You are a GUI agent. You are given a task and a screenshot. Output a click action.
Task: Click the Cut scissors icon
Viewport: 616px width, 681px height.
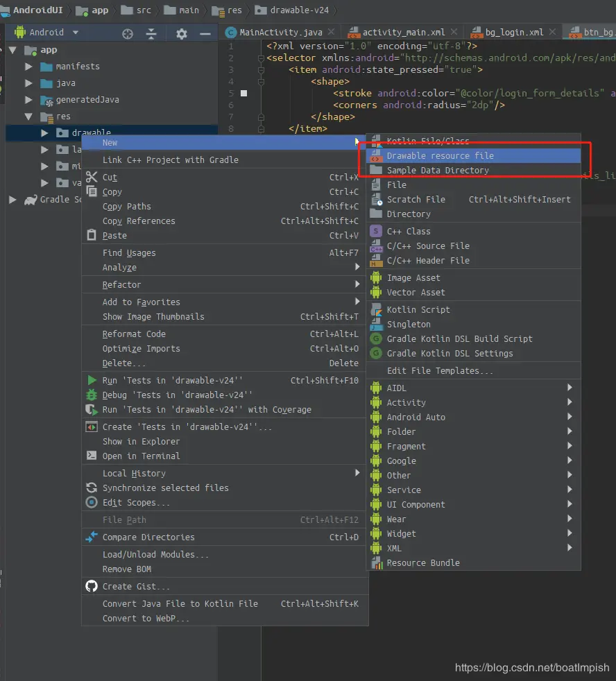pos(92,177)
